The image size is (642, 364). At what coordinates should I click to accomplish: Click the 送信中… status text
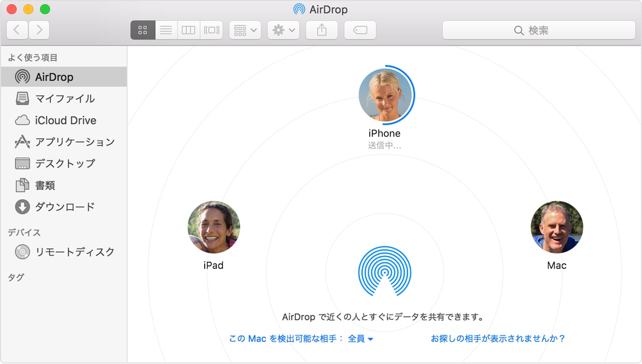click(385, 146)
